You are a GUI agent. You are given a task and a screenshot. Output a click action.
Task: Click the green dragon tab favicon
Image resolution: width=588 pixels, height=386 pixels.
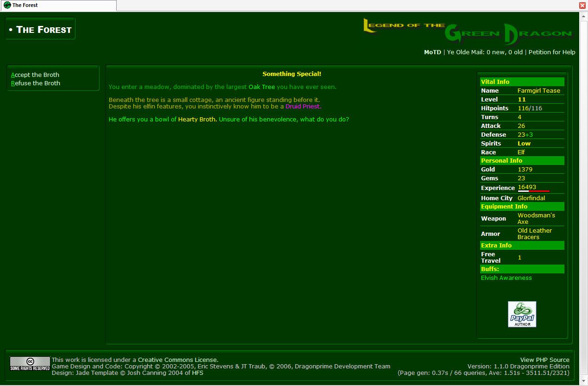click(7, 5)
